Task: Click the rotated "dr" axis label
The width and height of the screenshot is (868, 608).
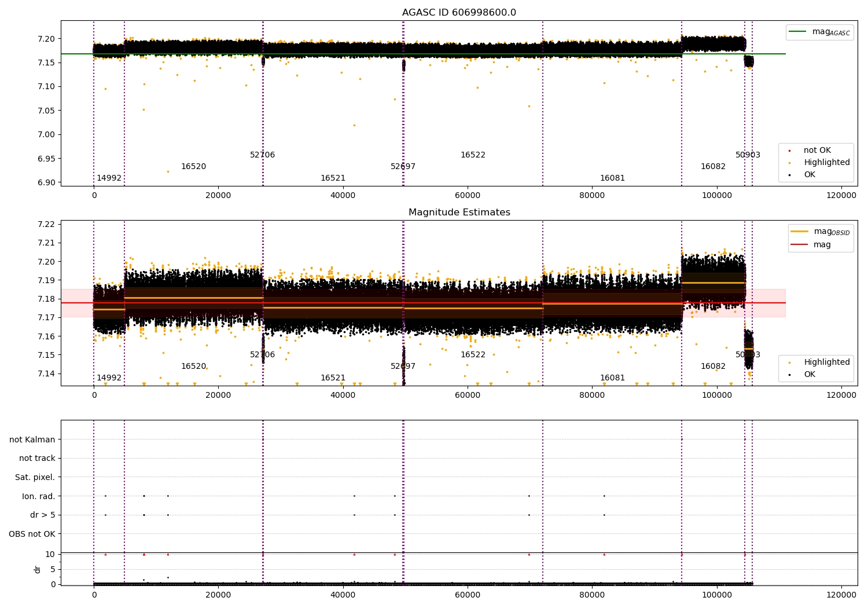Action: pyautogui.click(x=38, y=570)
